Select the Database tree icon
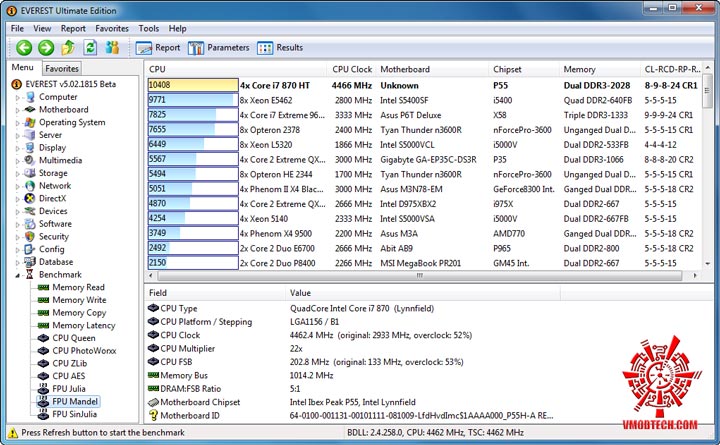720x445 pixels. (30, 262)
